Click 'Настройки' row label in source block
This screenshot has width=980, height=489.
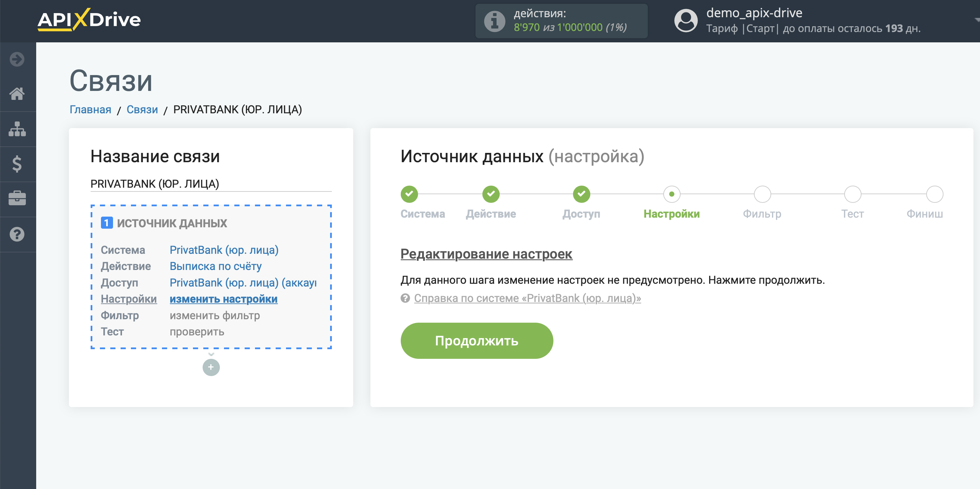pos(129,299)
